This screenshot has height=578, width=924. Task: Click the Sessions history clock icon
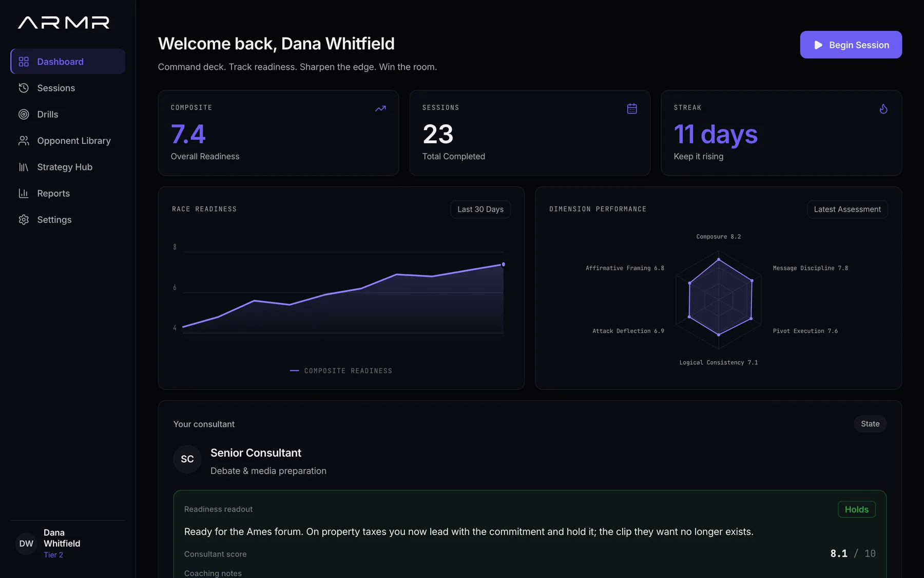coord(24,88)
